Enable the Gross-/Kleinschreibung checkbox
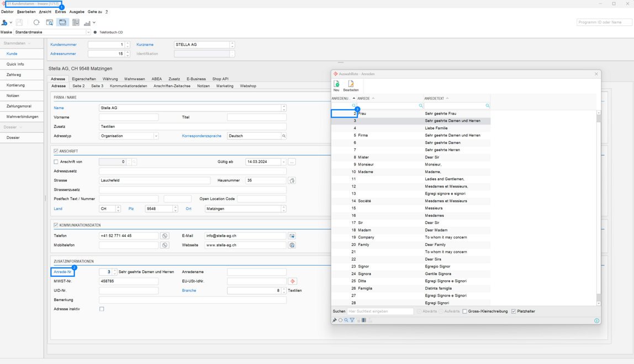This screenshot has height=364, width=634. (x=464, y=312)
